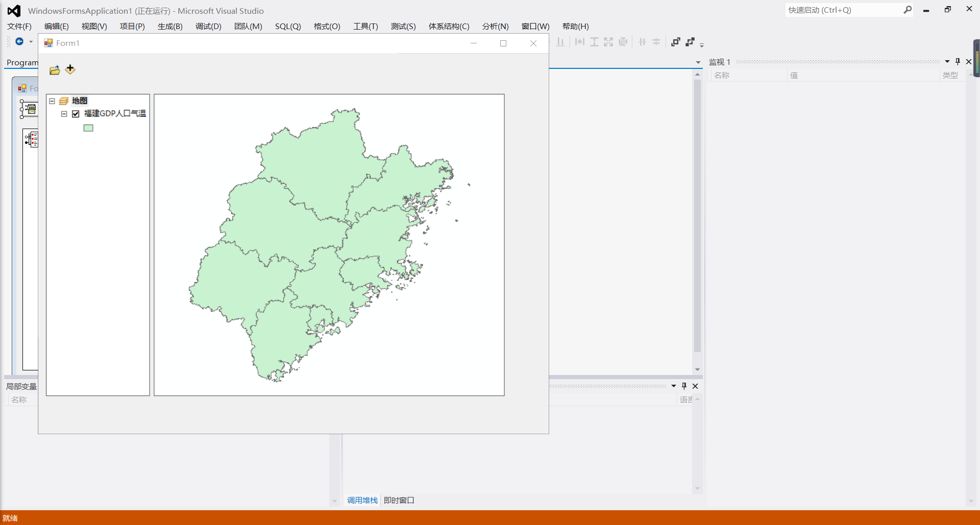Click the first dark window-layout icon on the toolbar

point(675,42)
